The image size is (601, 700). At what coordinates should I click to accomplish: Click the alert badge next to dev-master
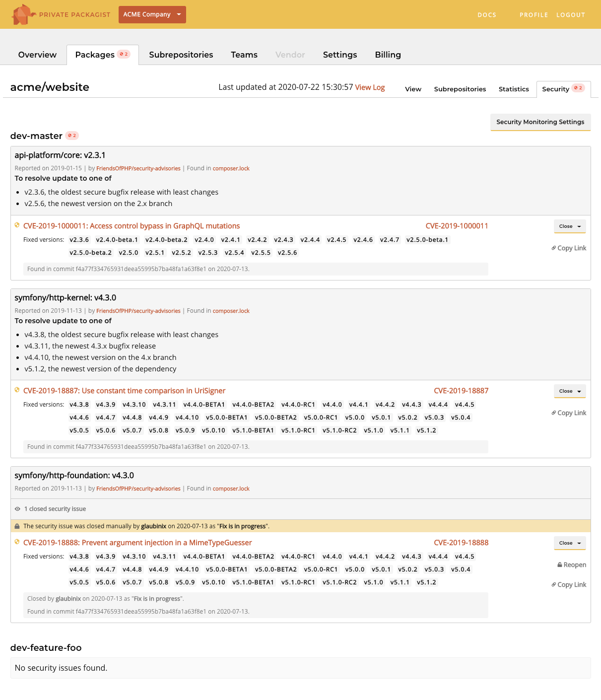pos(72,136)
